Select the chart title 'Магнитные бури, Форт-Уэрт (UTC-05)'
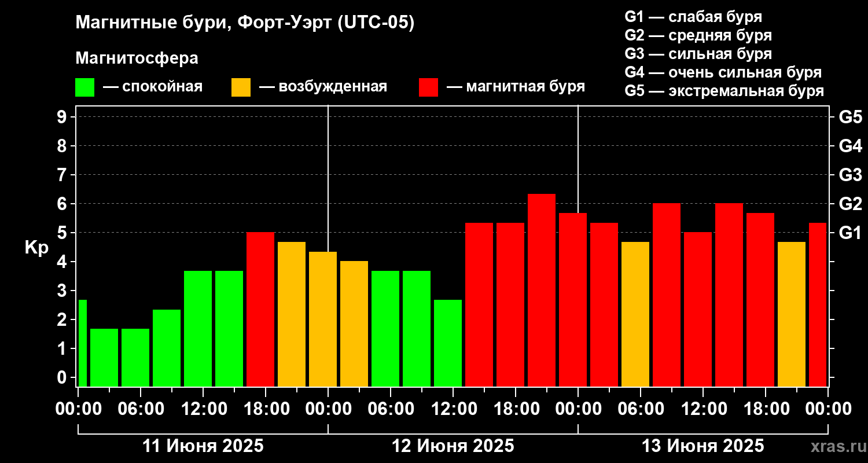The image size is (868, 463). pos(245,23)
